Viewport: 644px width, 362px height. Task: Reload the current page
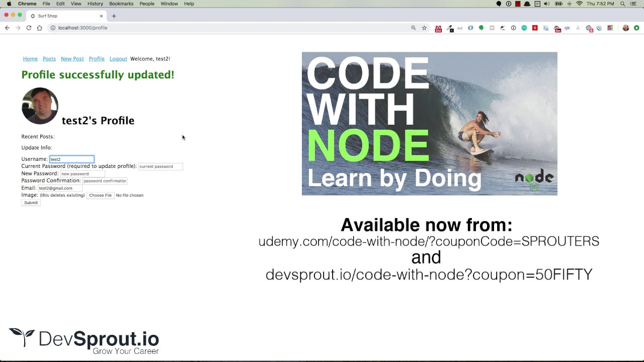(x=29, y=28)
